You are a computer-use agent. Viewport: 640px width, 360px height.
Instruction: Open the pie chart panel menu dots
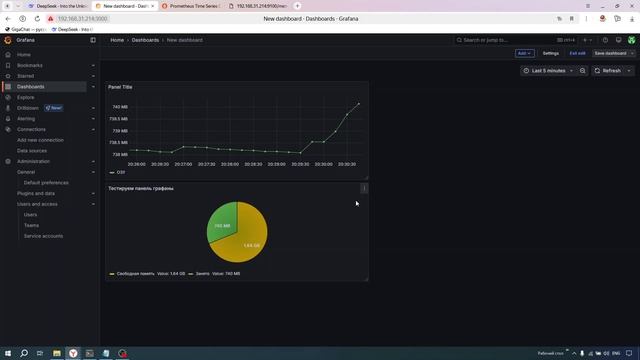(364, 188)
